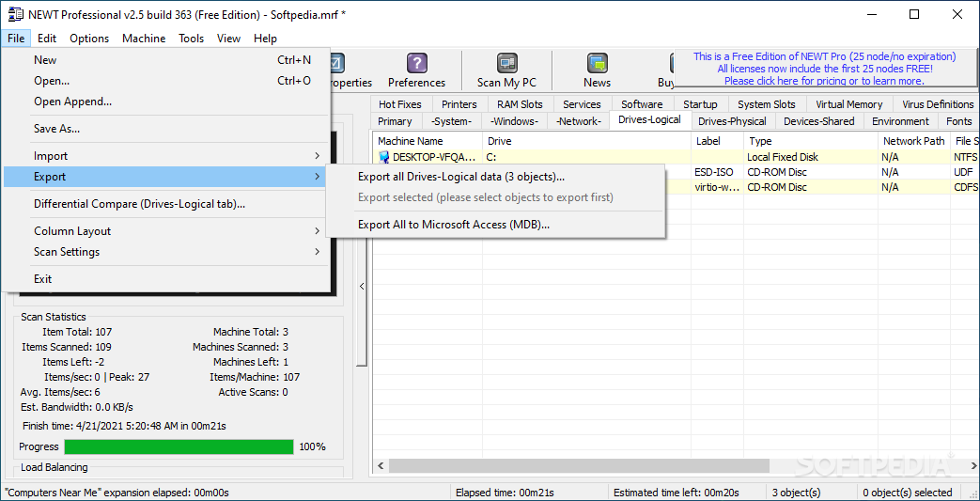Open the Virtual Memory tab

[849, 104]
